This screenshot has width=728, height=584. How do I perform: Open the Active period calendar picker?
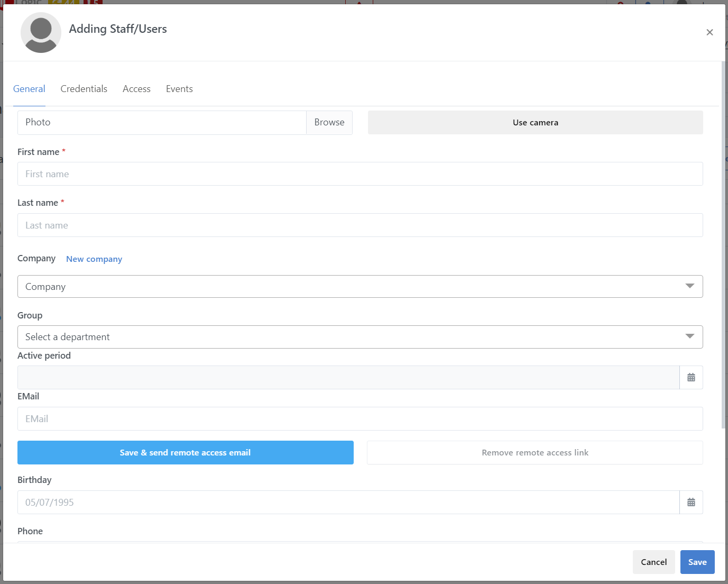[x=691, y=378]
